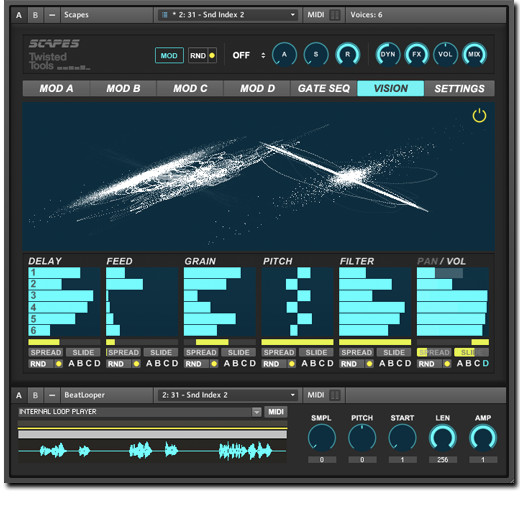This screenshot has height=520, width=520.
Task: Click the Vision particle visualization
Action: point(258,177)
